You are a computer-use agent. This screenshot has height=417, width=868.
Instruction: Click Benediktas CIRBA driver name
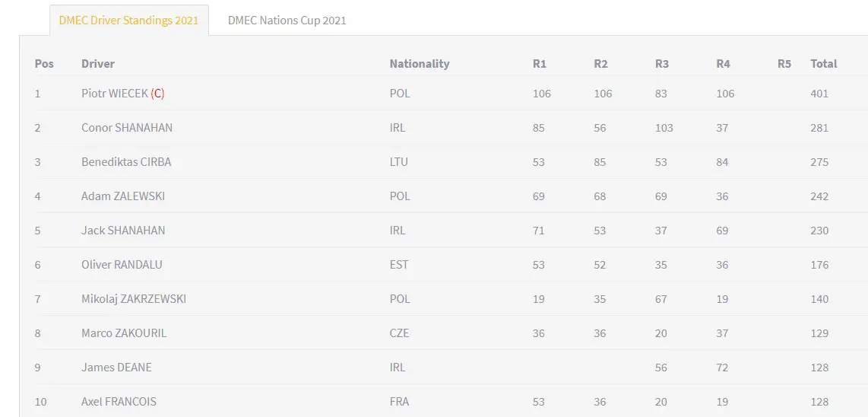click(x=126, y=162)
